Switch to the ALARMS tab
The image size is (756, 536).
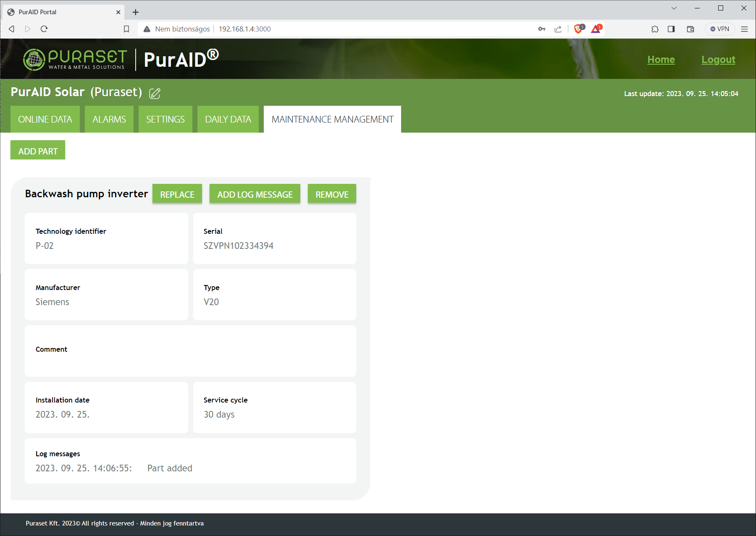109,120
